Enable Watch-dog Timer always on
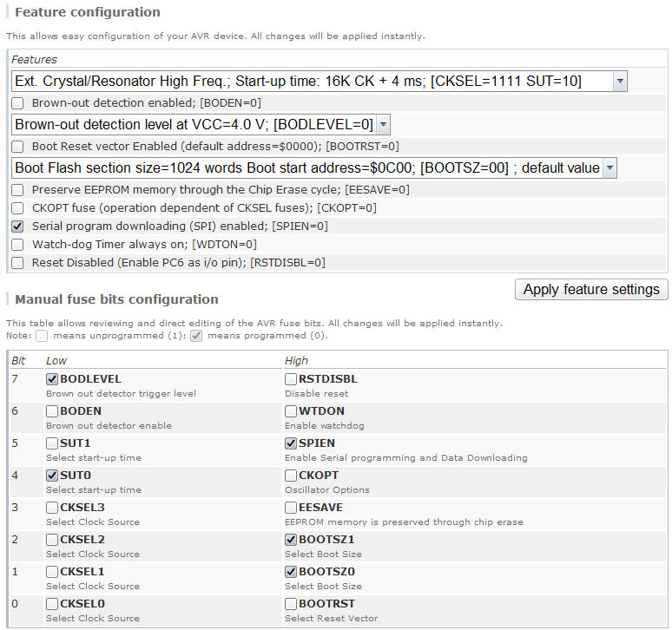 point(17,245)
